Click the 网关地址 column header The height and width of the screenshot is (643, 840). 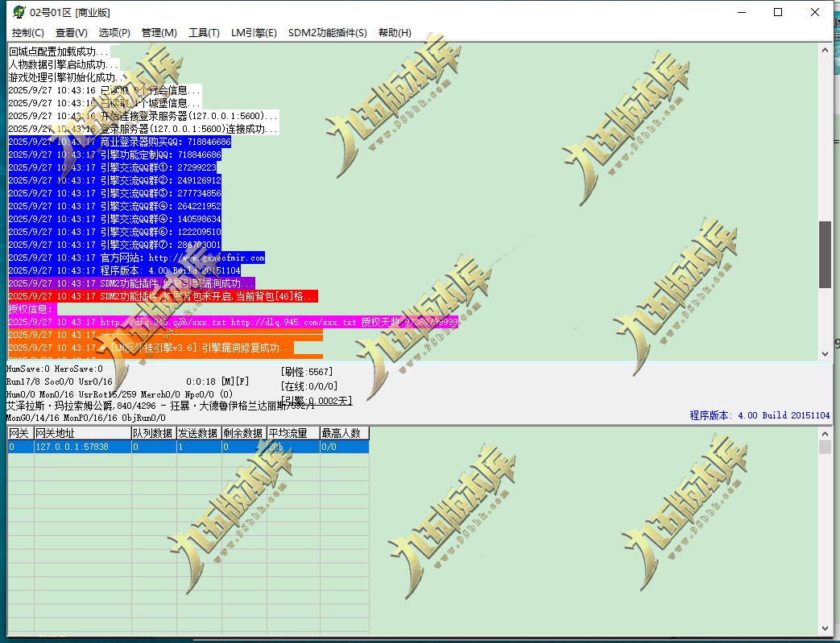click(x=82, y=433)
